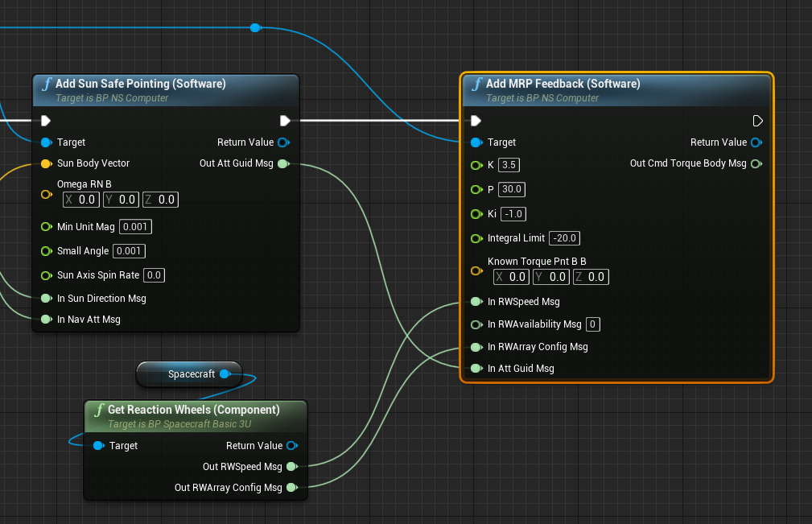This screenshot has height=524, width=812.
Task: Click the P value field showing 30.0
Action: coord(511,189)
